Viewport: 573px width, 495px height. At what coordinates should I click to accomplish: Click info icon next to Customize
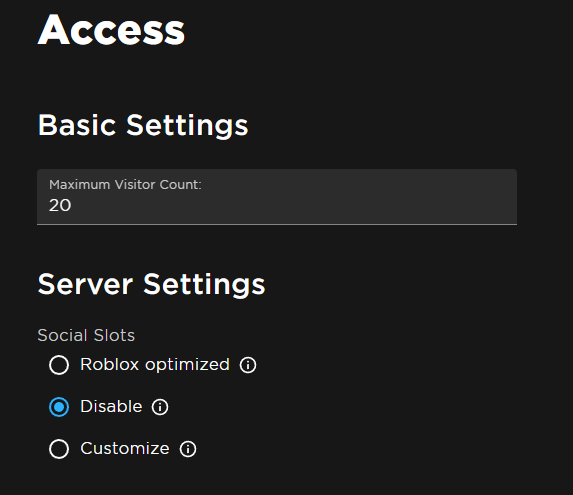[x=188, y=449]
